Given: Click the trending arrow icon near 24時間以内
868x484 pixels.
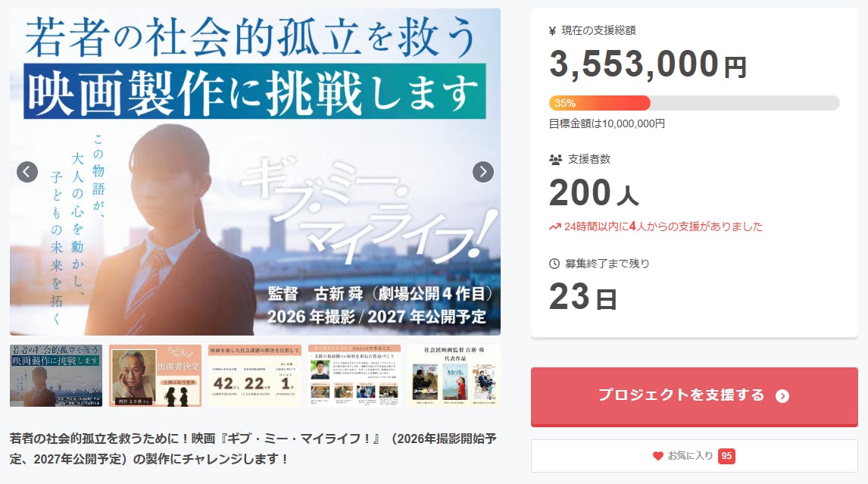Looking at the screenshot, I should pyautogui.click(x=554, y=226).
